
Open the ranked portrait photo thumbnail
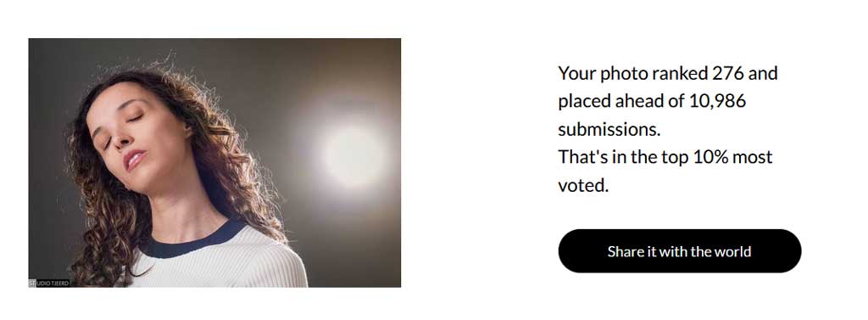pos(214,162)
